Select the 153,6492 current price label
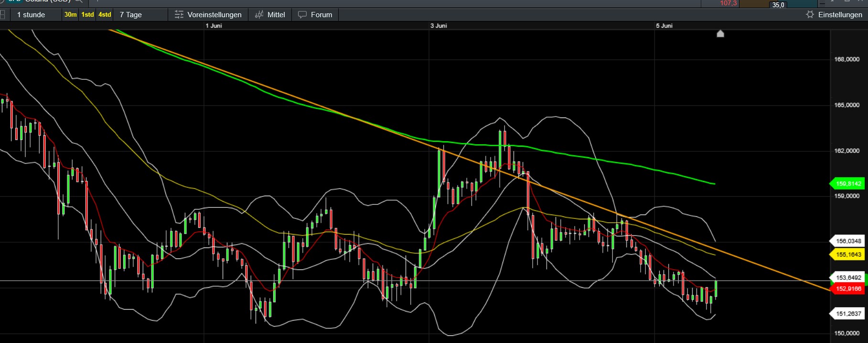The height and width of the screenshot is (343, 868). 847,278
